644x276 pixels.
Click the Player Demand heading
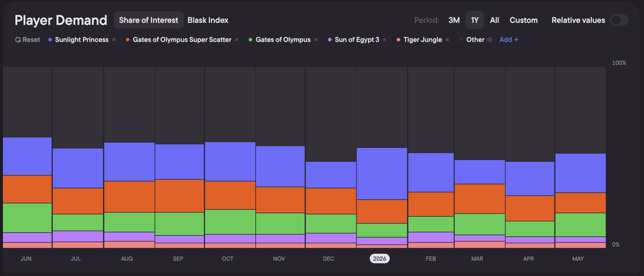(61, 20)
